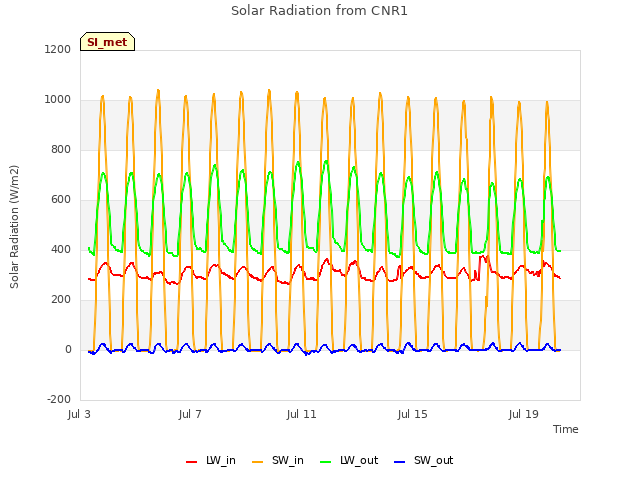Click the 0 y-axis tick label
Image resolution: width=640 pixels, height=480 pixels.
click(68, 350)
